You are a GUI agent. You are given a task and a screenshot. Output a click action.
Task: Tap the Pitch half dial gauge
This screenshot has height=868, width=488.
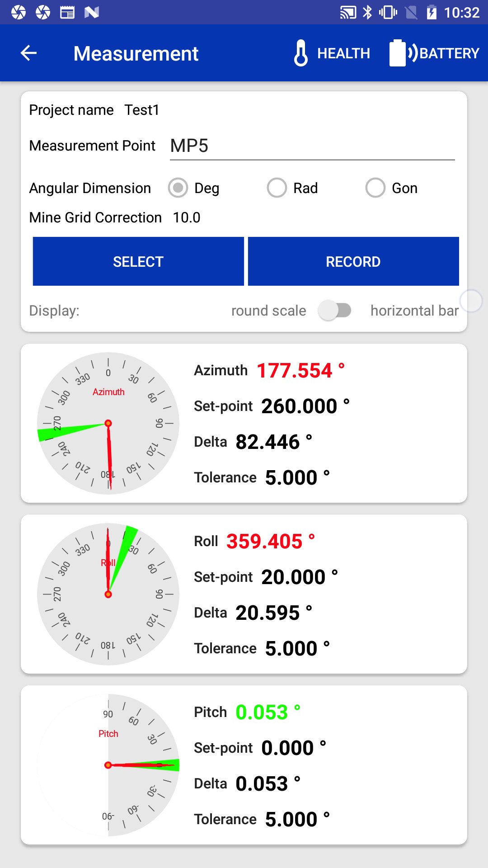136,765
